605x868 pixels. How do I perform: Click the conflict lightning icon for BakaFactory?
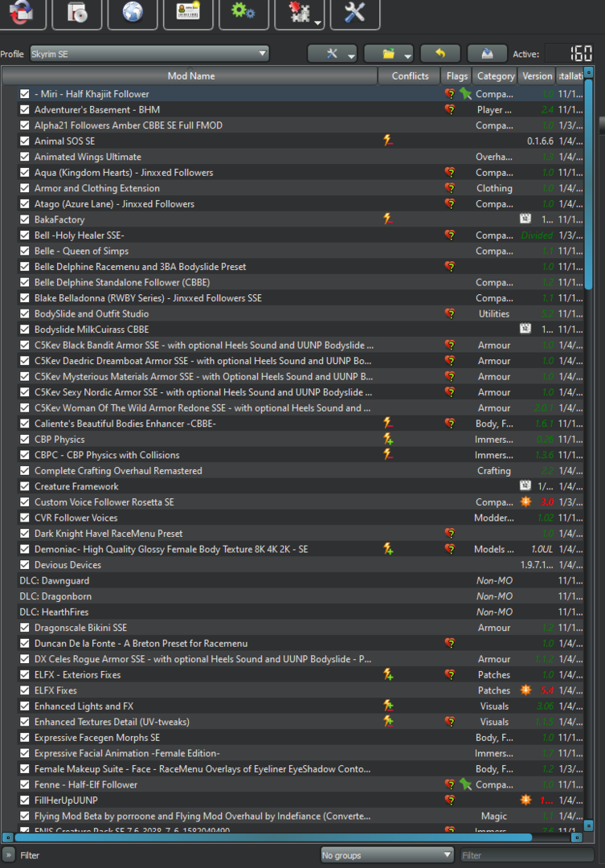click(388, 219)
